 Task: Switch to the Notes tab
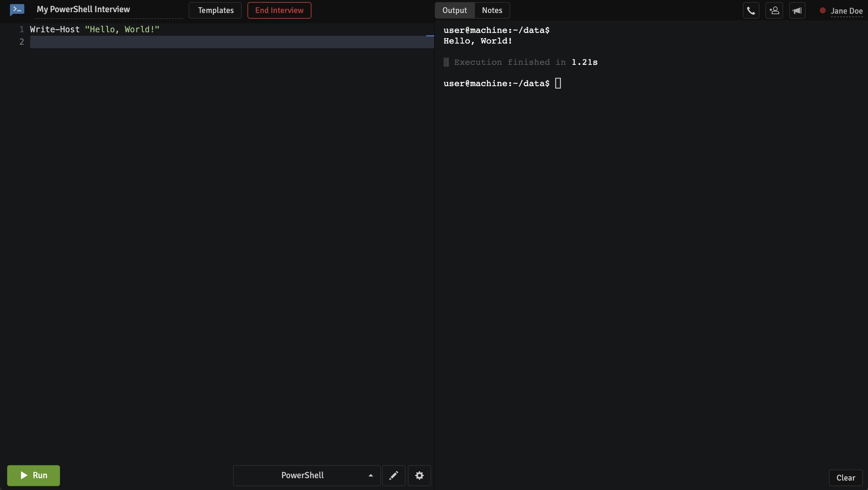pyautogui.click(x=492, y=10)
